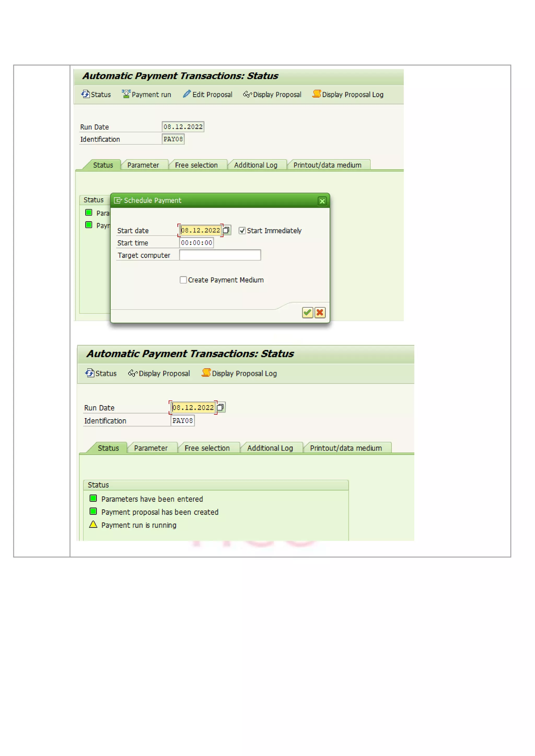
Task: Open the lower Run Date value help picker
Action: tap(220, 407)
